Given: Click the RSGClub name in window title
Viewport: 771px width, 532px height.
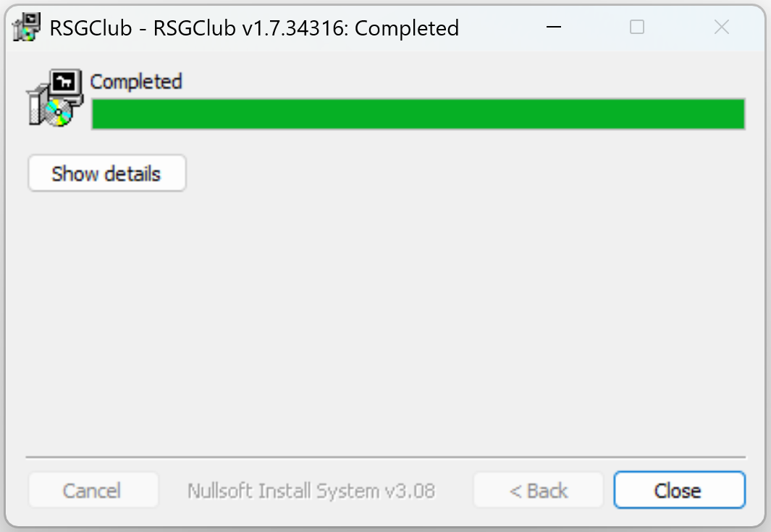Looking at the screenshot, I should coord(90,28).
